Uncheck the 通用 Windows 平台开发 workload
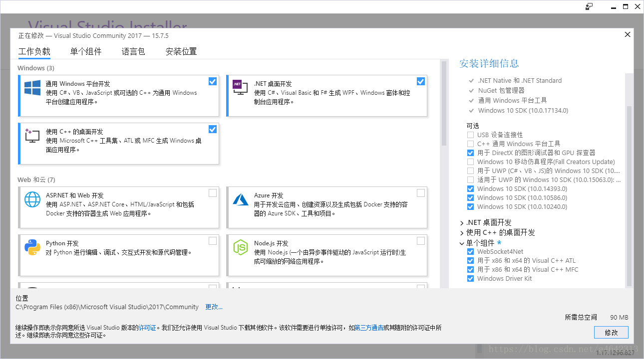The height and width of the screenshot is (359, 644). coord(213,81)
